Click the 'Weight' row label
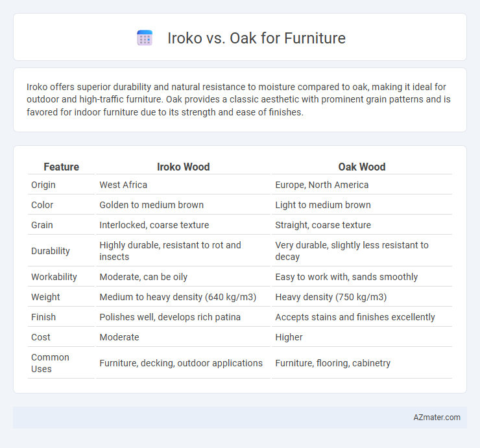The width and height of the screenshot is (480, 448). [x=45, y=297]
